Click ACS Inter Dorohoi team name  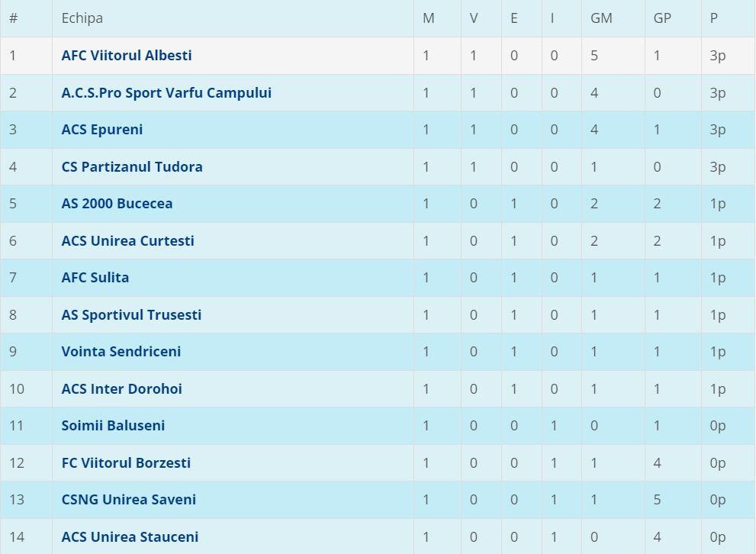point(121,389)
